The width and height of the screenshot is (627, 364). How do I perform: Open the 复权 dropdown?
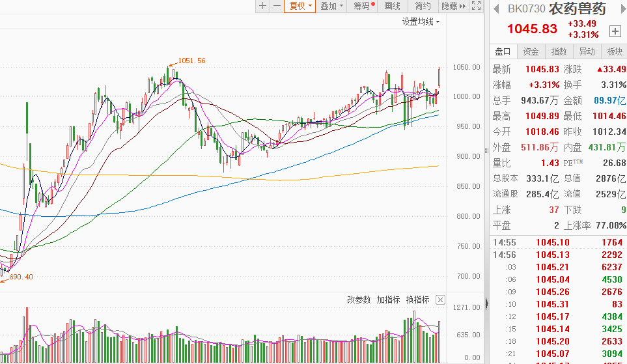click(x=300, y=6)
